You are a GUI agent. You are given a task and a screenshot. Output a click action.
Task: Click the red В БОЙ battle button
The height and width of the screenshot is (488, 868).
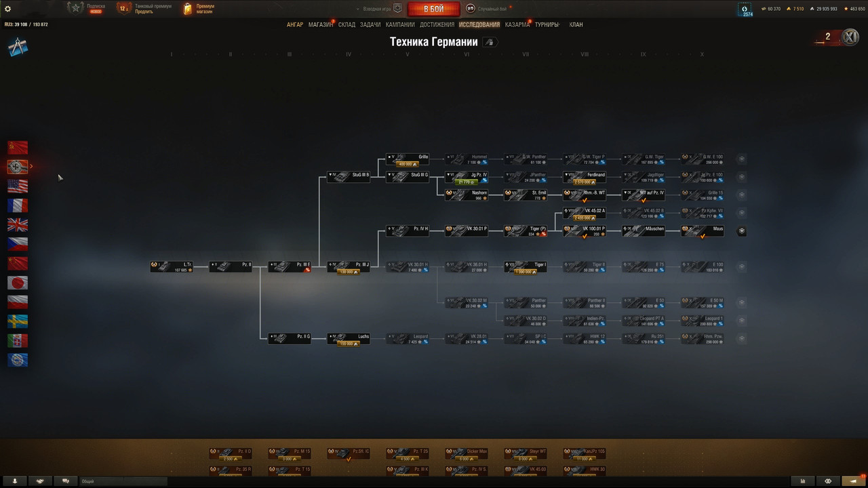pyautogui.click(x=433, y=9)
